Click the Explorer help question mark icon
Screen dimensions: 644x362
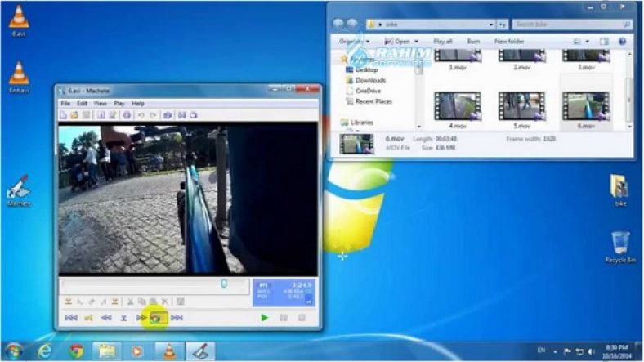pos(623,42)
